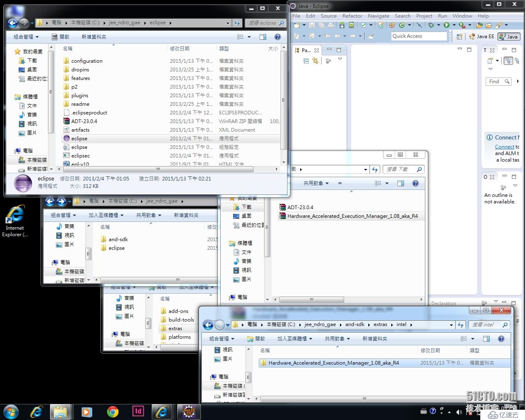Toggle preview pane in intel folder window
This screenshot has height=420, width=525.
pos(486,339)
